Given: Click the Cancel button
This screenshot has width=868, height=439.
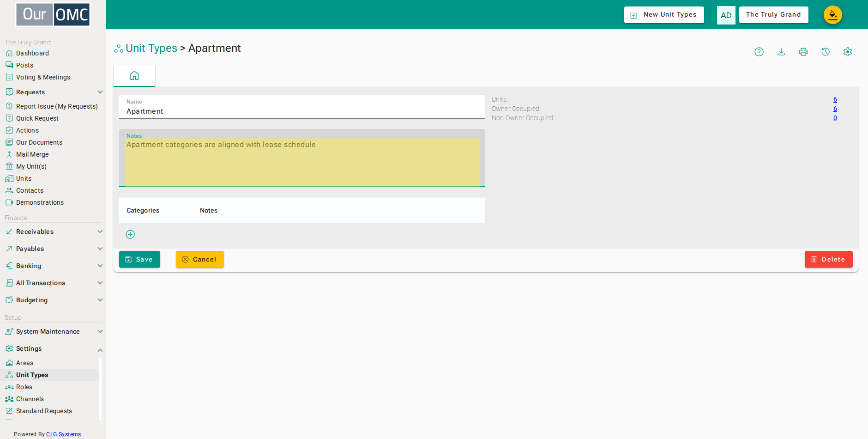Looking at the screenshot, I should point(200,259).
